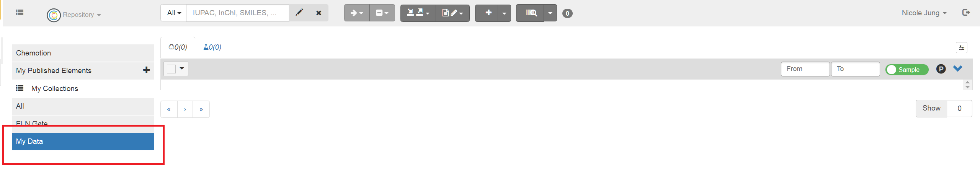Click the barcode scanner search icon
Screen dimensions: 980x192
530,13
